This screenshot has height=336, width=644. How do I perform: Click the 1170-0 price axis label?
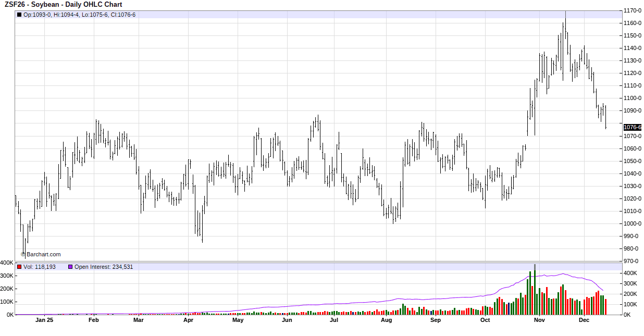click(x=633, y=10)
